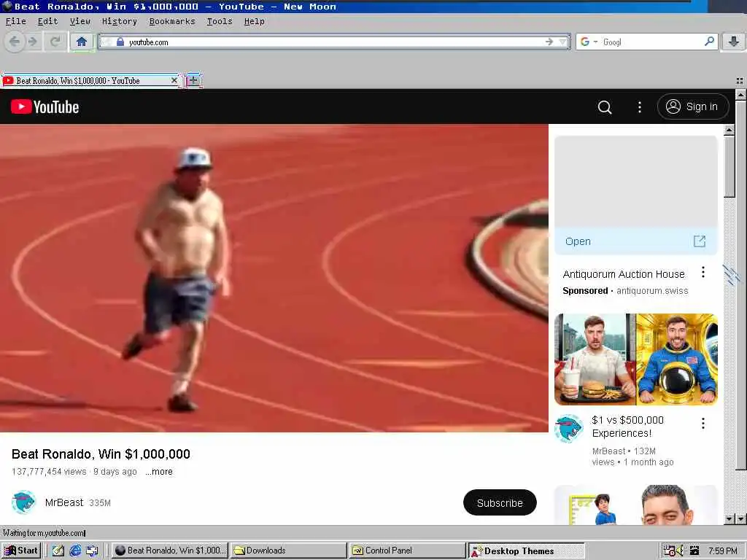747x560 pixels.
Task: Switch to Desktop Themes taskbar window
Action: click(526, 551)
